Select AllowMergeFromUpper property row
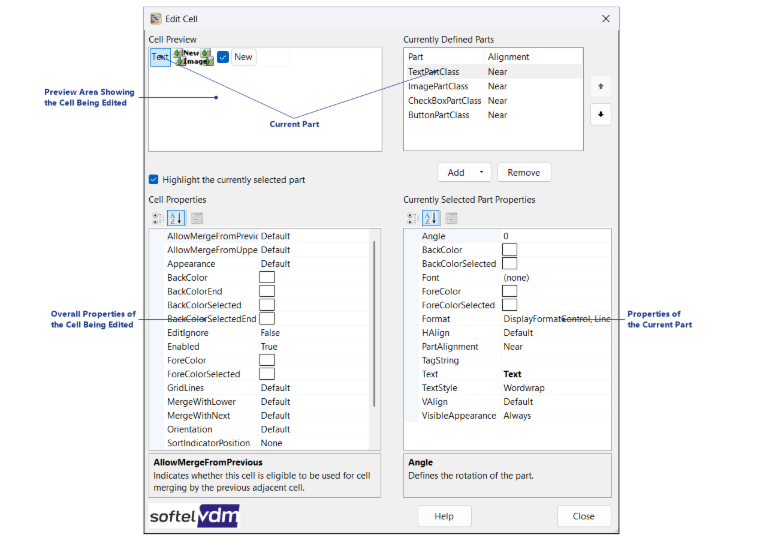Viewport: 763px width, 541px height. tap(267, 250)
